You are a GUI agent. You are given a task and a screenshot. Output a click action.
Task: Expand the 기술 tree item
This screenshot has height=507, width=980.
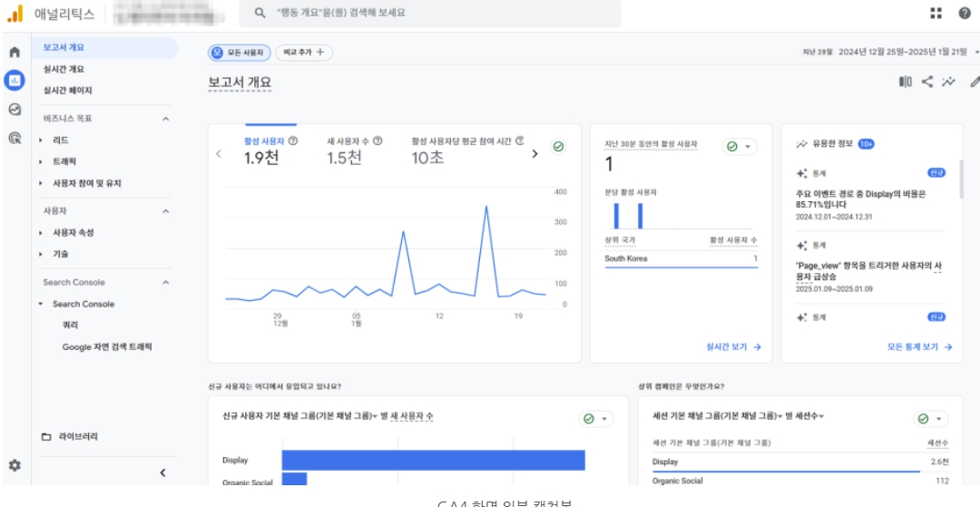(41, 254)
